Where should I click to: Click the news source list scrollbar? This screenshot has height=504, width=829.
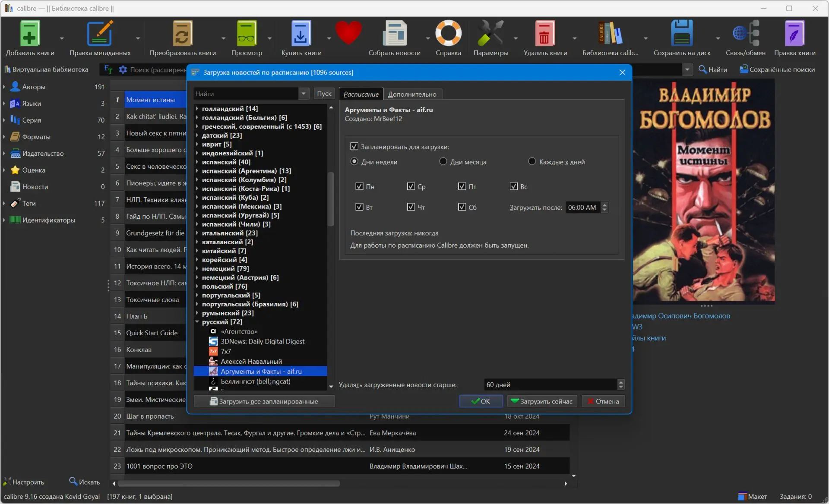point(331,199)
